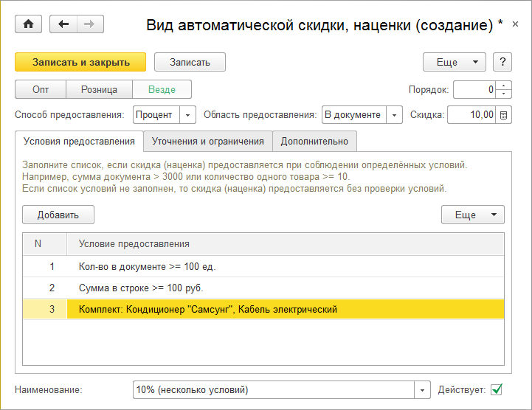Open the top Еще menu button
This screenshot has width=532, height=410.
click(455, 62)
